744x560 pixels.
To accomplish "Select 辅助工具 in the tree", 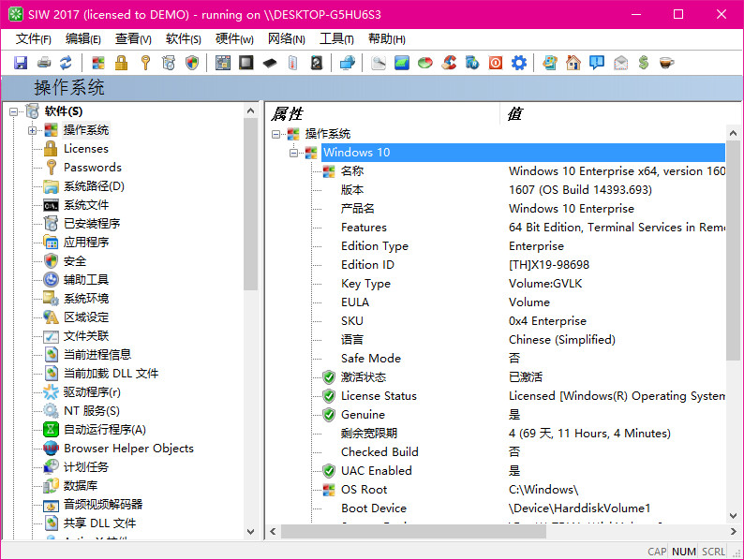I will [86, 280].
